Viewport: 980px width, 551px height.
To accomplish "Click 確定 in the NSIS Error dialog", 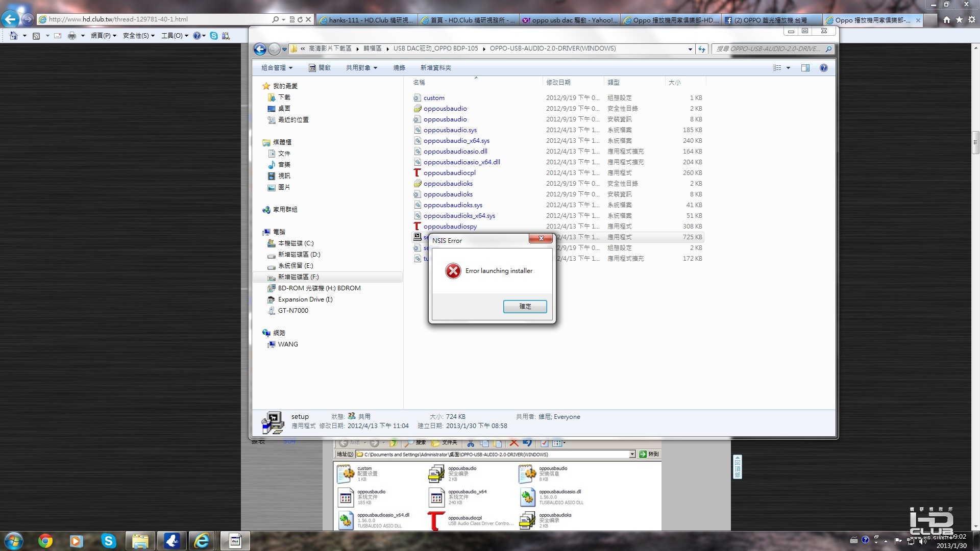I will (x=525, y=306).
